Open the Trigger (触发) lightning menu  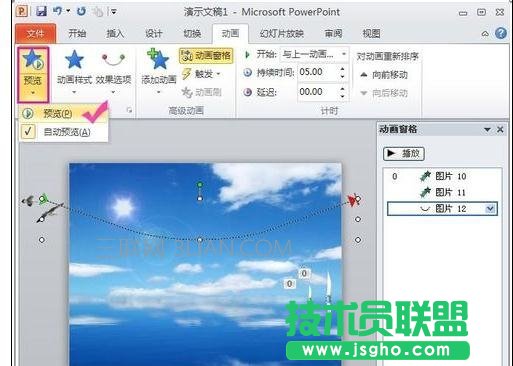tap(202, 74)
